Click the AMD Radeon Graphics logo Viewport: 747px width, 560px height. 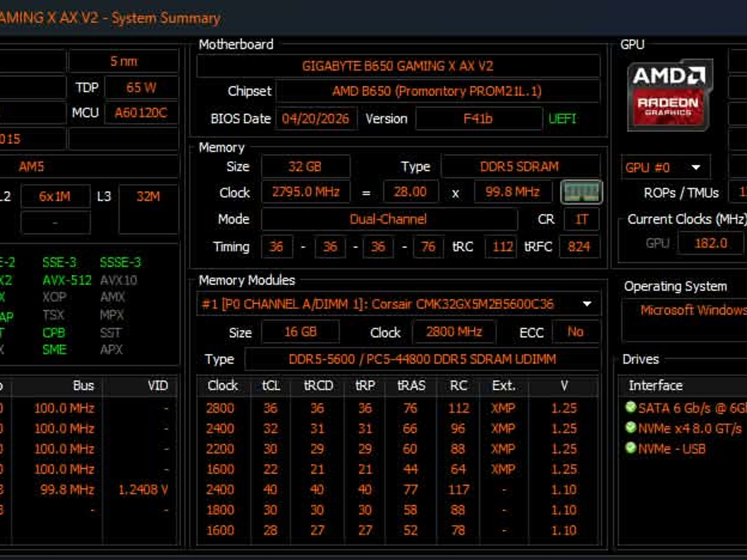click(x=669, y=95)
